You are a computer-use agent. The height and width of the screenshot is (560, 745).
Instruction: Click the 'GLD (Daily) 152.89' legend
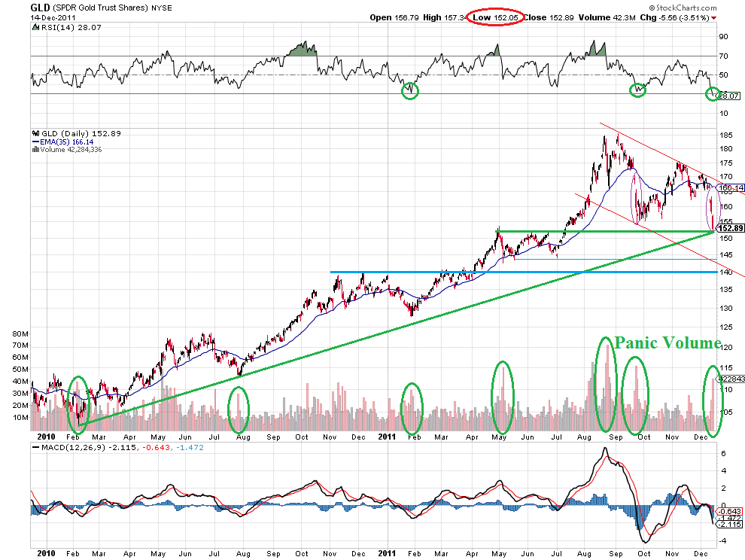[81, 133]
